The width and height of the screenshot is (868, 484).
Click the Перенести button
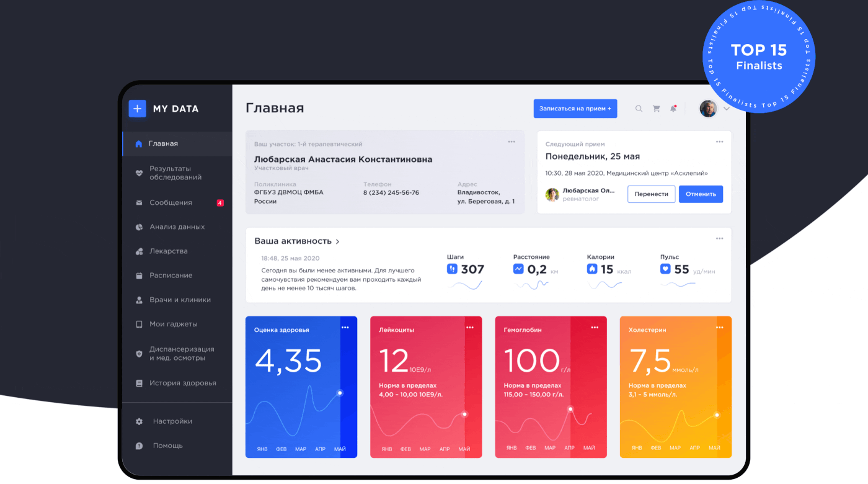coord(651,194)
